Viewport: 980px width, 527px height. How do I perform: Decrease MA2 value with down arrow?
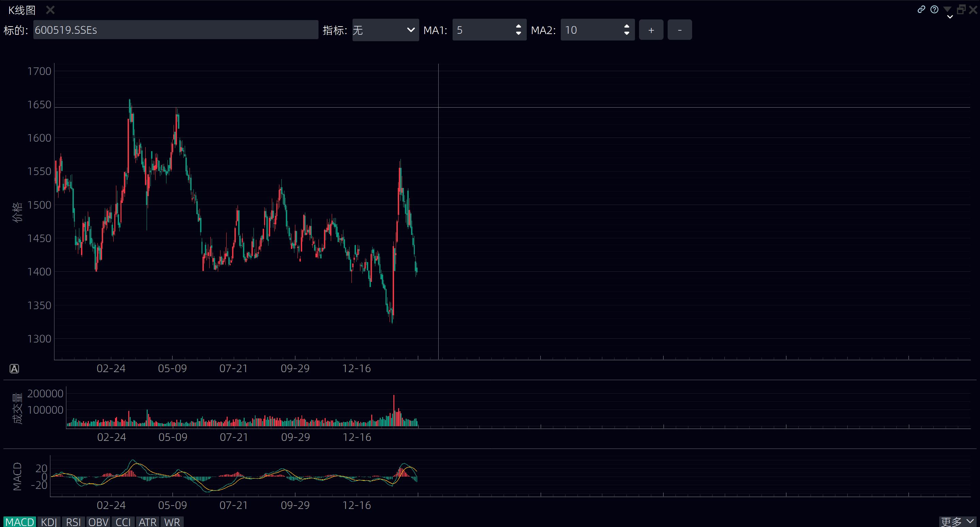pyautogui.click(x=626, y=33)
